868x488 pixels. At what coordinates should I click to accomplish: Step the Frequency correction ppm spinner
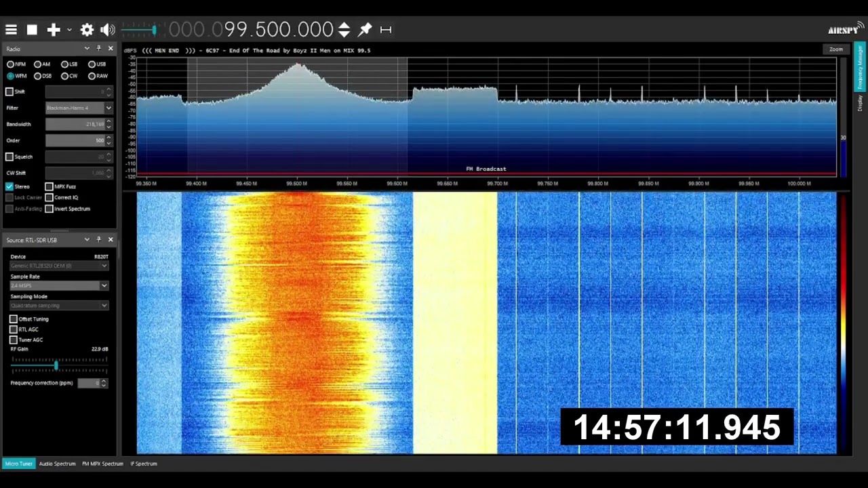(104, 383)
